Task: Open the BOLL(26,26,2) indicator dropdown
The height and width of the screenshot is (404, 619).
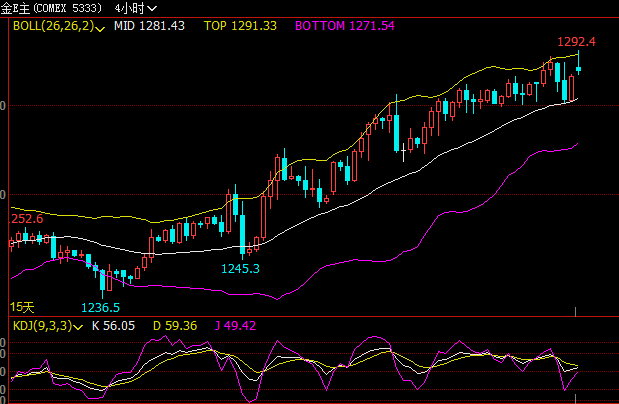Action: click(x=59, y=26)
